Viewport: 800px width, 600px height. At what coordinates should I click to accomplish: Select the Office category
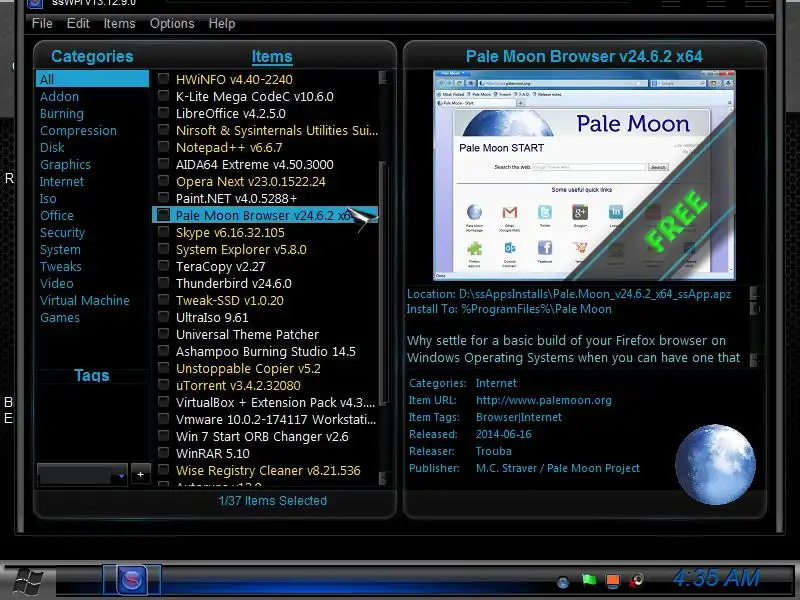(57, 215)
